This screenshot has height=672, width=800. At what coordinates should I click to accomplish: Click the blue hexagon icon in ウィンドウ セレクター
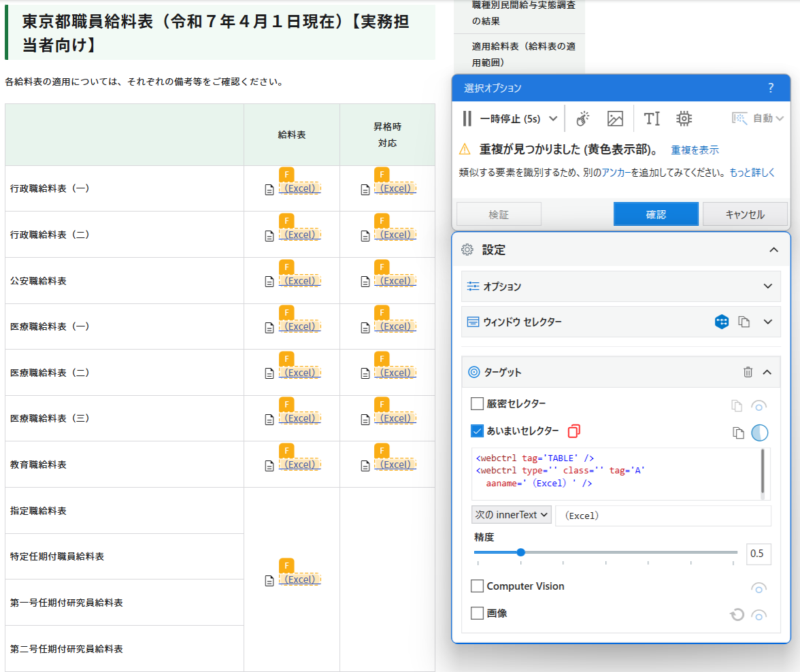click(721, 322)
